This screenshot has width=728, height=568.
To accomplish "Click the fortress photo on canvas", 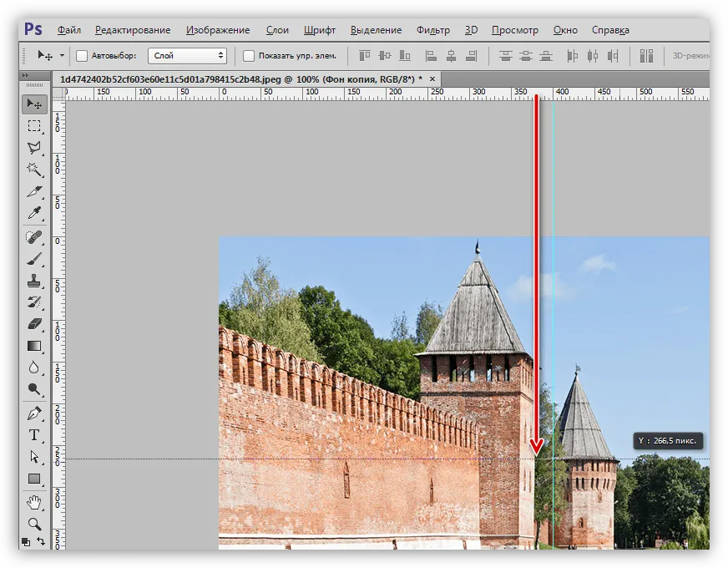I will 464,393.
